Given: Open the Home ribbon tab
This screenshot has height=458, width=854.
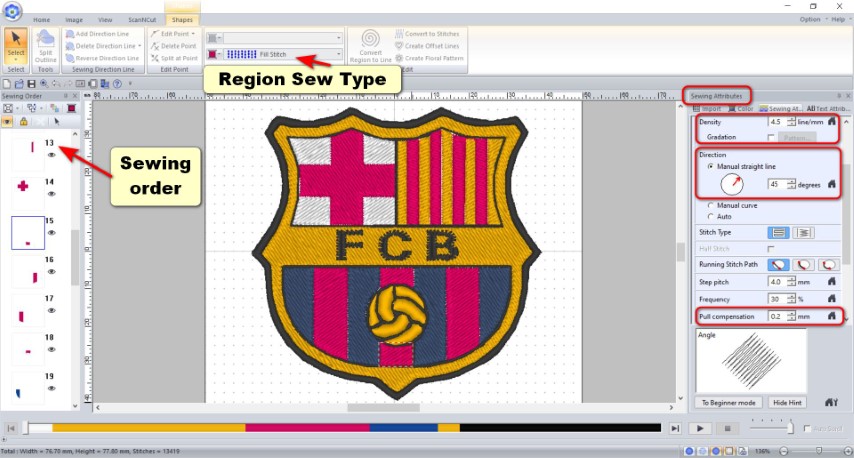Looking at the screenshot, I should [41, 20].
